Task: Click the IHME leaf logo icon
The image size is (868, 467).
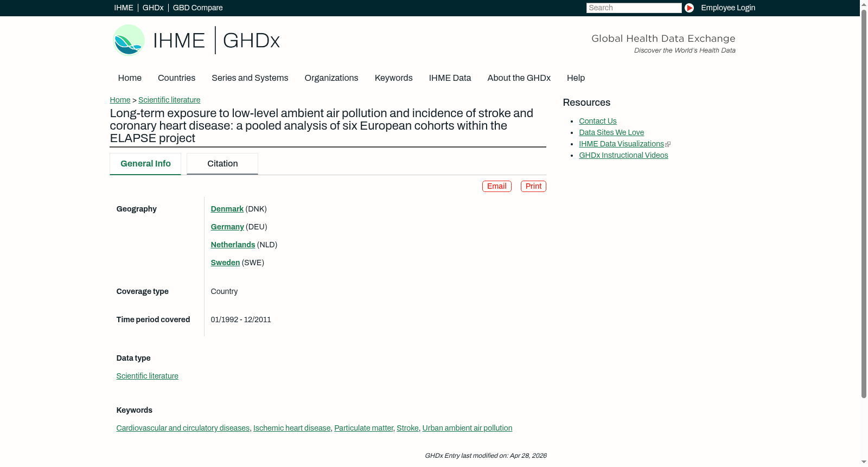Action: click(x=129, y=40)
